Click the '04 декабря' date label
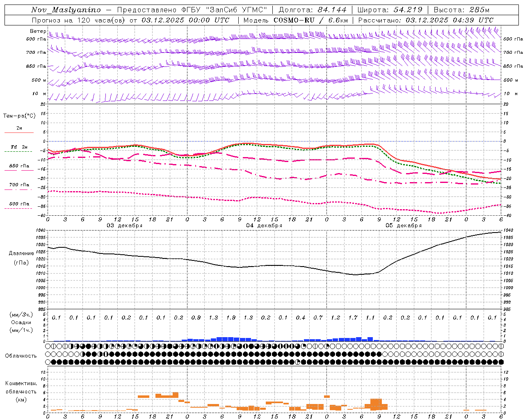525x420 pixels. (x=264, y=226)
